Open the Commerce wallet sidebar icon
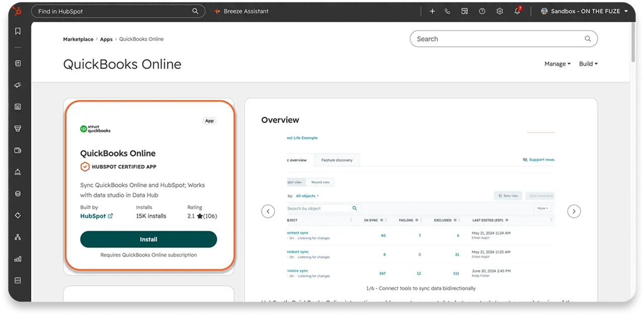Viewport: 644px width, 316px height. tap(18, 150)
